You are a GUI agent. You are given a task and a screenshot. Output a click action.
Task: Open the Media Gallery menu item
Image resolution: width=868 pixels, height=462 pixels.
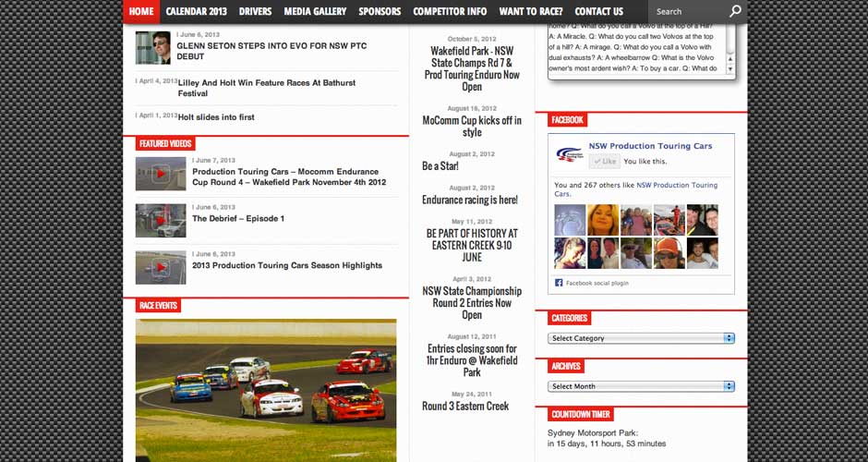point(315,12)
